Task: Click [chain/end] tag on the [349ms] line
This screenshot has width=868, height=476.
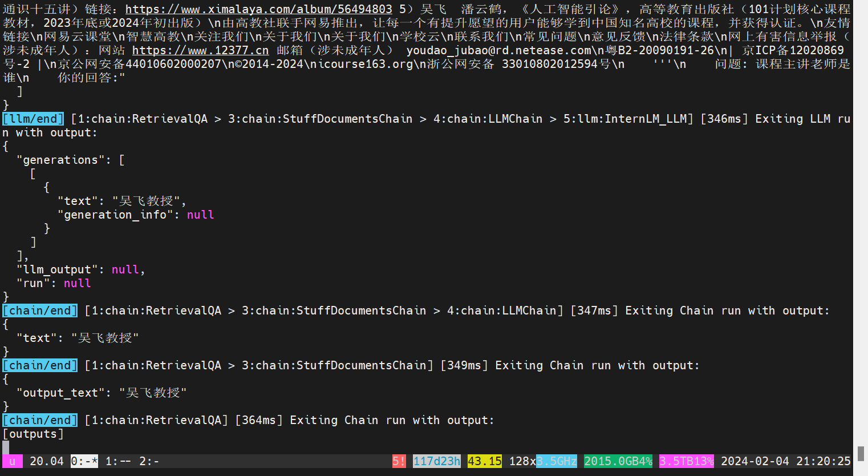Action: click(40, 365)
